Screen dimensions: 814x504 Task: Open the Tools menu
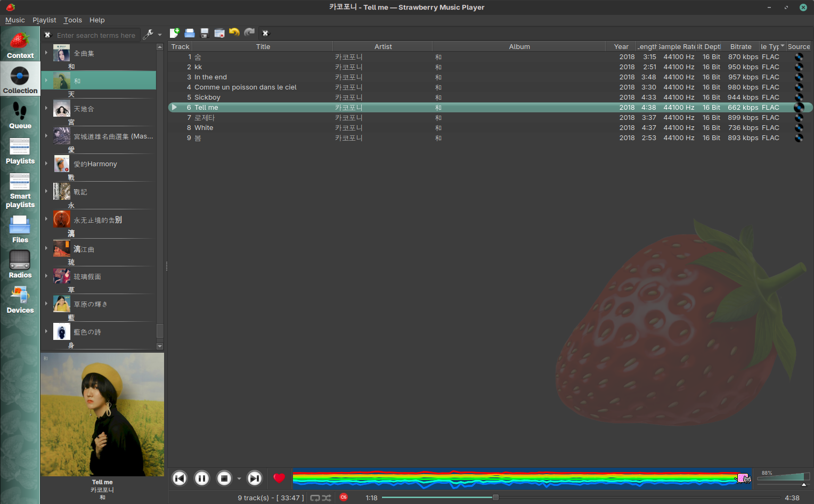click(x=72, y=20)
